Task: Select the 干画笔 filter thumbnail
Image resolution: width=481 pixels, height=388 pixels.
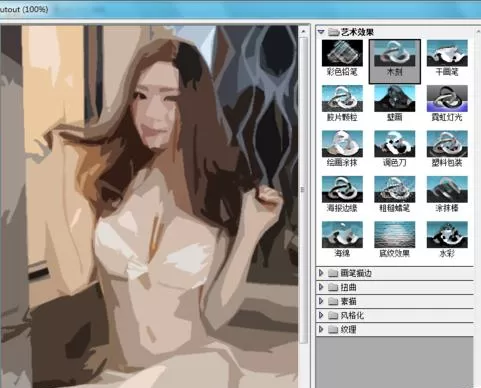Action: [447, 53]
